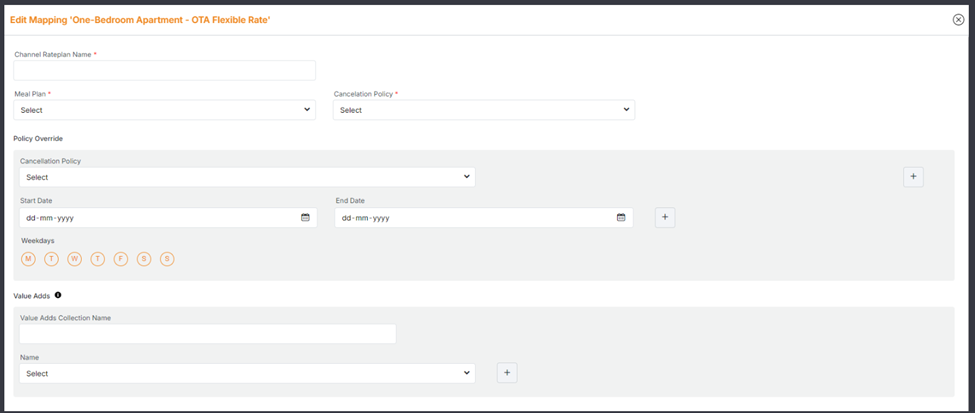Open the required Cancelation Policy dropdown

[483, 110]
